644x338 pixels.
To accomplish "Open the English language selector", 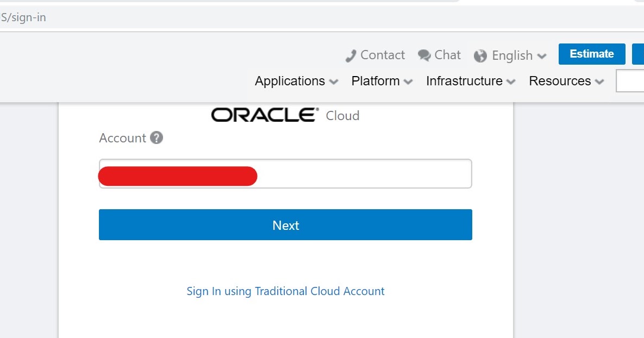I will (x=512, y=55).
